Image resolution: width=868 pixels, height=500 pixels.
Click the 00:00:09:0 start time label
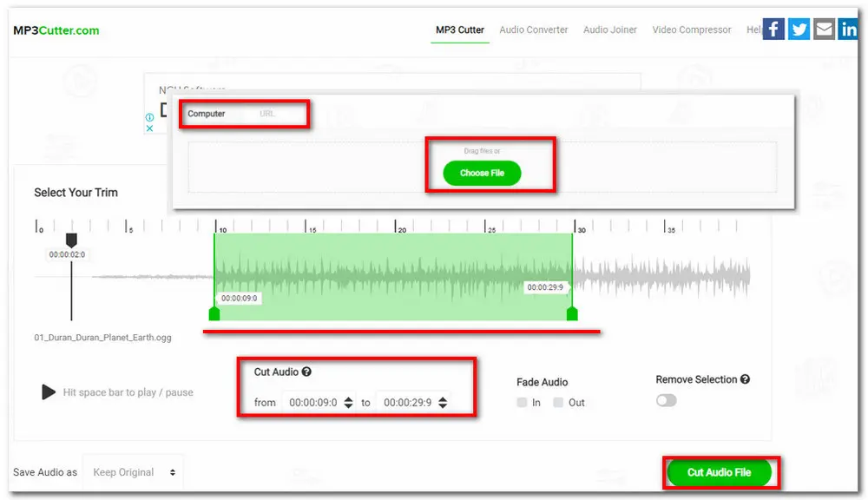click(x=240, y=298)
